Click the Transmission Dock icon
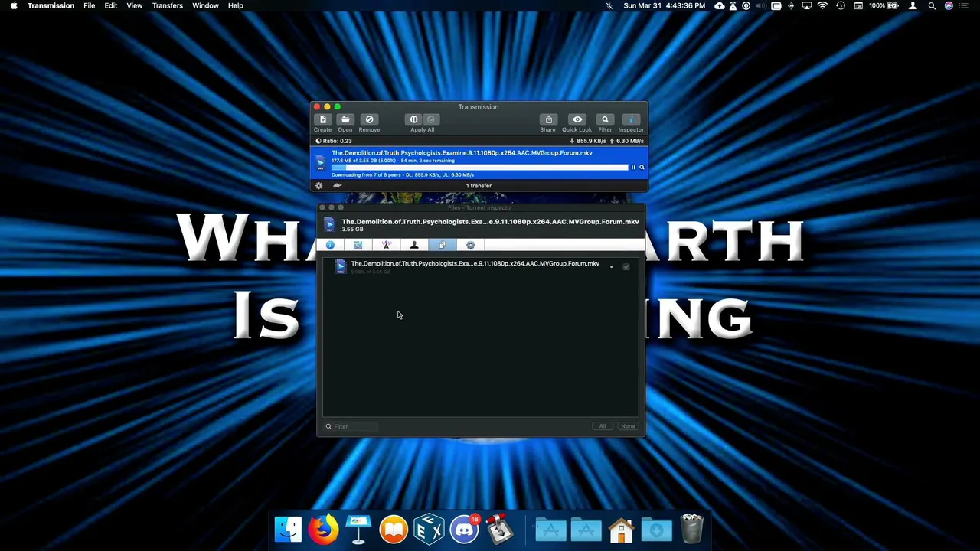980x551 pixels. tap(499, 529)
